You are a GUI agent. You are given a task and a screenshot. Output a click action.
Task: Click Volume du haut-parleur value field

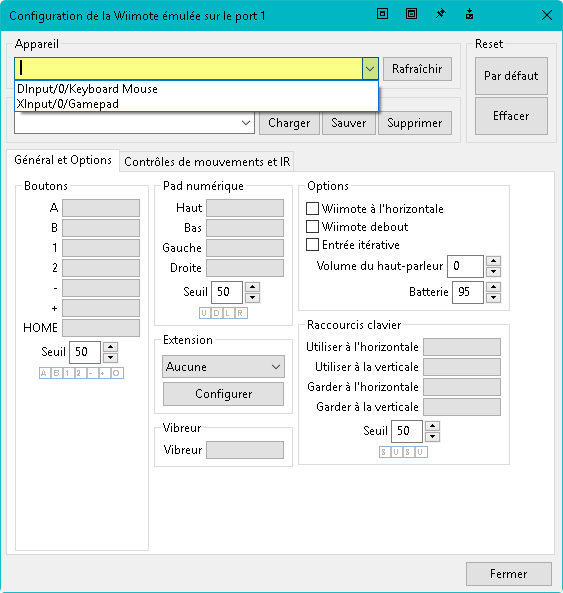point(465,266)
